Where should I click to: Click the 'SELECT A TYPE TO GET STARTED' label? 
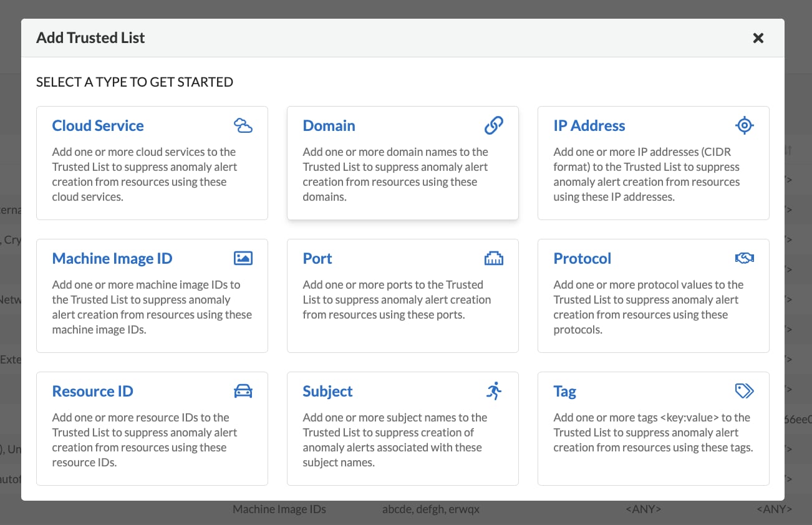coord(135,82)
